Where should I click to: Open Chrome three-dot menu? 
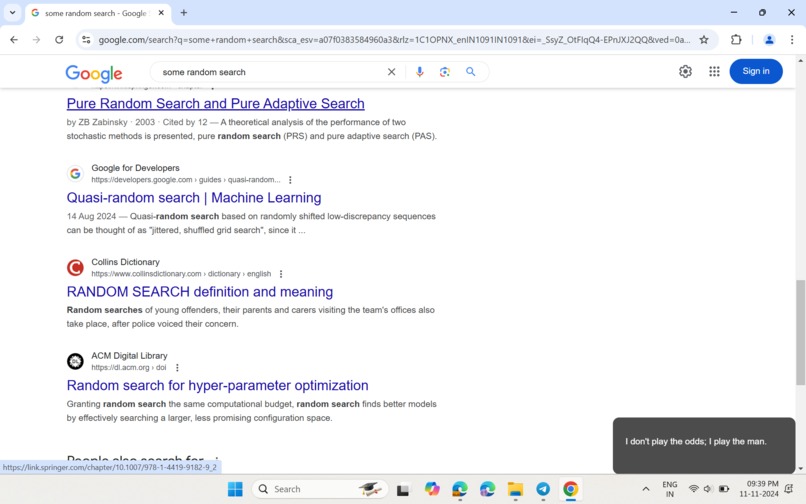(x=792, y=40)
